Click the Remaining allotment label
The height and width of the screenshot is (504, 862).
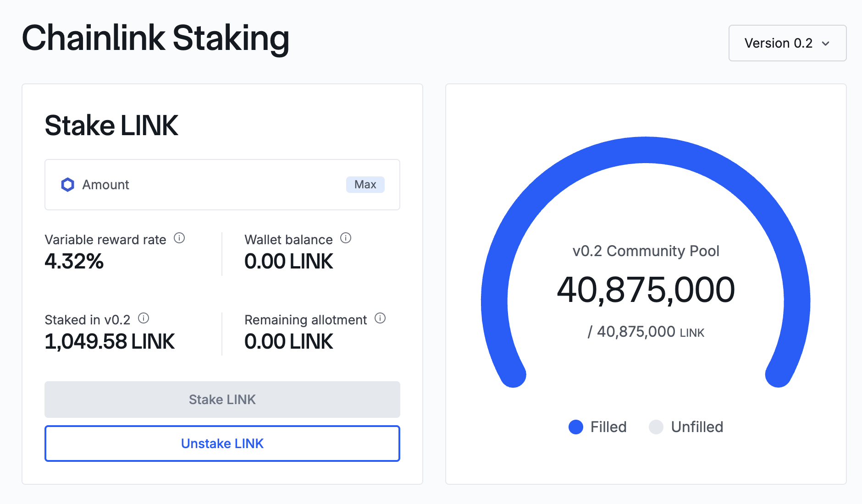[x=306, y=320]
